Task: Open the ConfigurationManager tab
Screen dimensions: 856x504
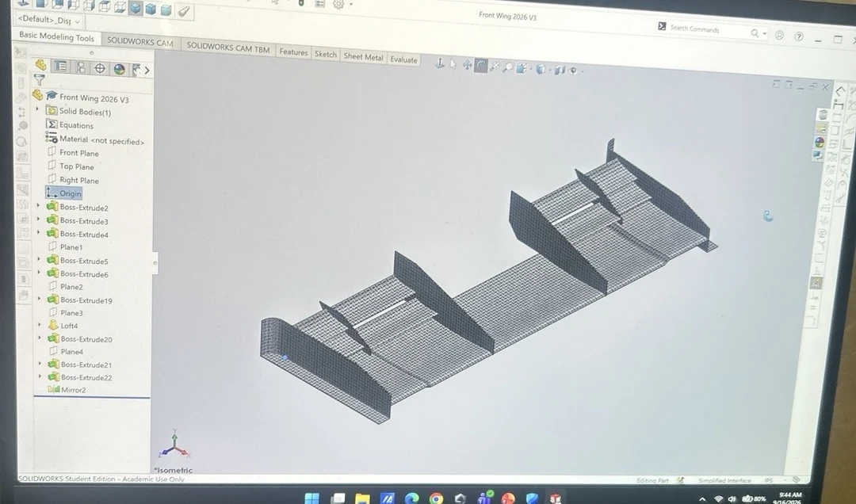Action: (x=81, y=67)
